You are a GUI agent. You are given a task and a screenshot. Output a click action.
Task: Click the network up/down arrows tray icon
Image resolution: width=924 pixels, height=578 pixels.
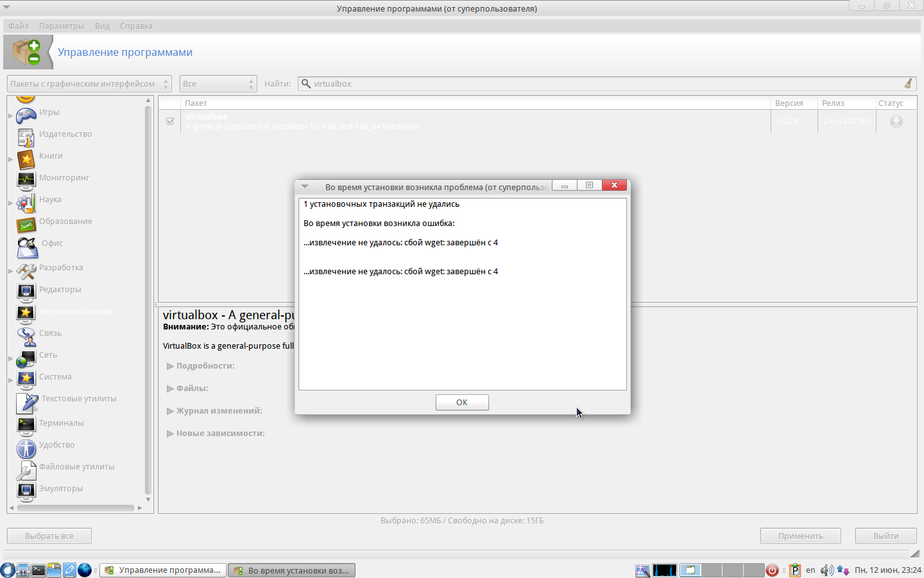843,570
